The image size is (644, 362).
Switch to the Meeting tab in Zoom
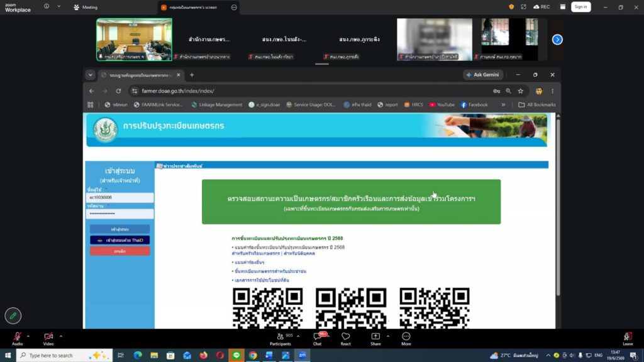pyautogui.click(x=86, y=8)
